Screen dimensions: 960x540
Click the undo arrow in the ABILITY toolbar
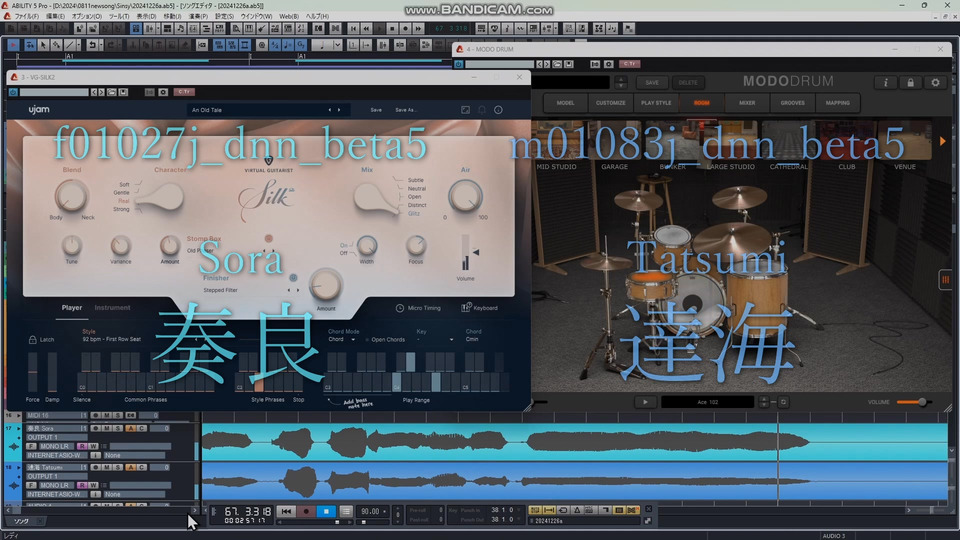coord(92,45)
